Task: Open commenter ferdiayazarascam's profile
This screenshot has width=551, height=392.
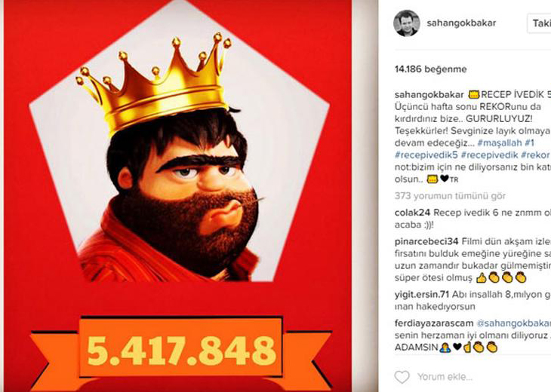Action: click(x=434, y=323)
